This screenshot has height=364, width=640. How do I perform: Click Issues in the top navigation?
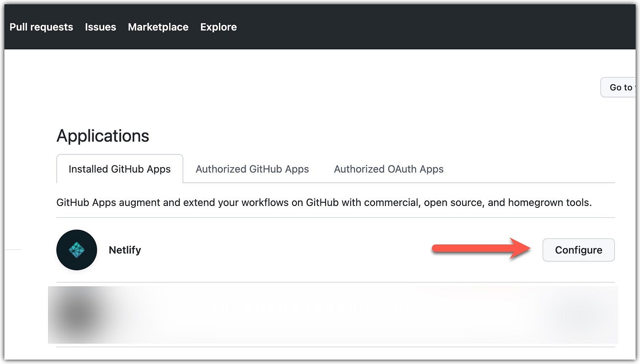coord(100,26)
